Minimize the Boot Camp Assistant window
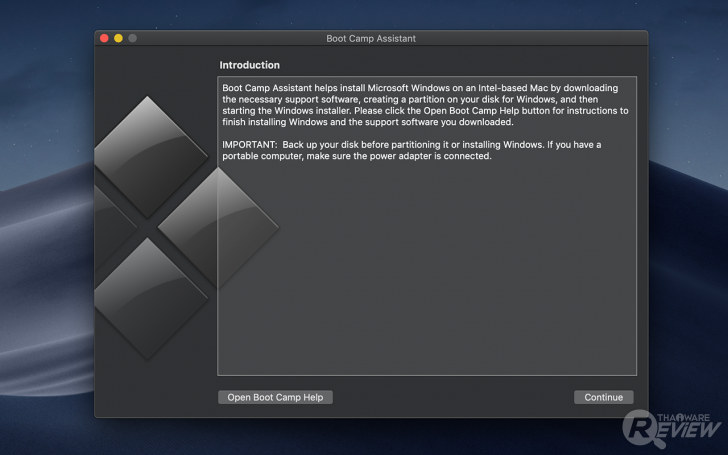This screenshot has height=455, width=728. point(118,38)
